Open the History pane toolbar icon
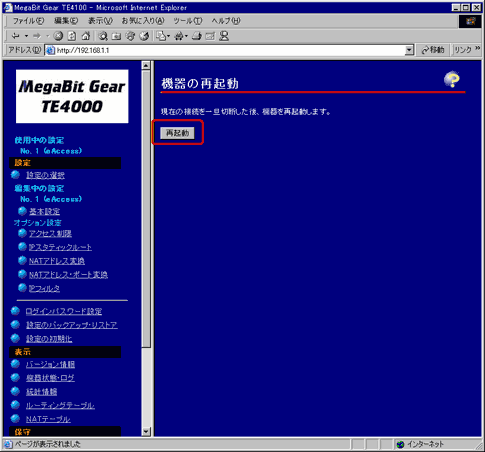Viewport: 485px width, 452px height. [x=130, y=36]
